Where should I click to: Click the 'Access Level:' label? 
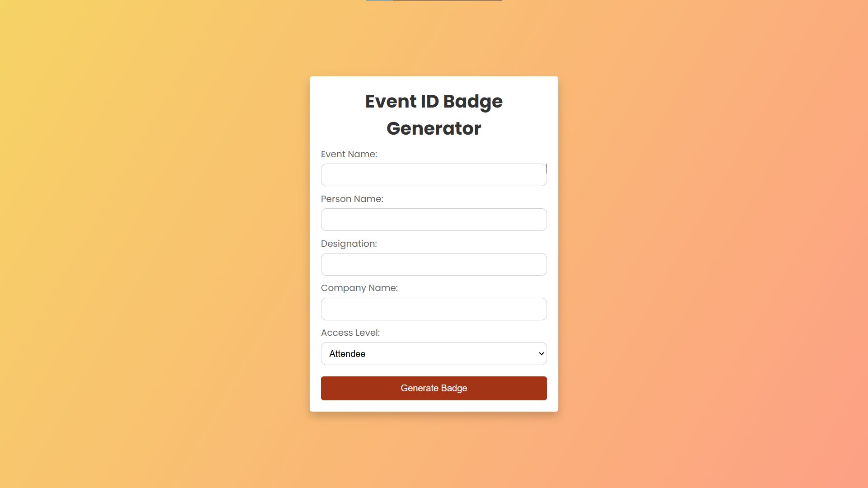[350, 333]
